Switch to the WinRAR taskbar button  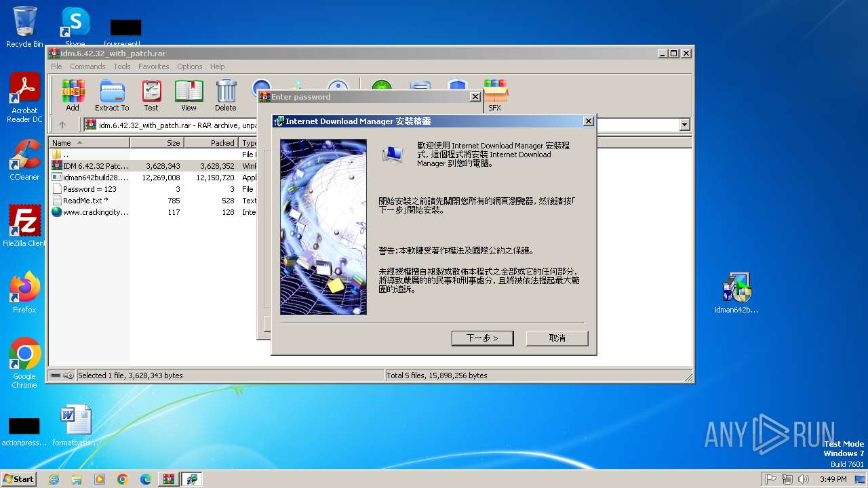tap(169, 479)
